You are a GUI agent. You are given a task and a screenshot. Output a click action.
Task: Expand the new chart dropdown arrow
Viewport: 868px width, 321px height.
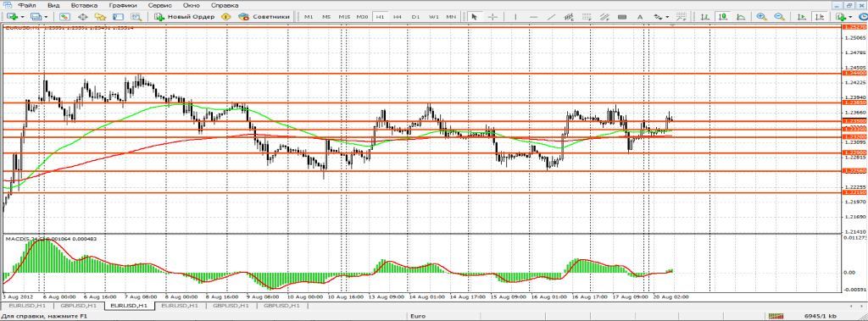pyautogui.click(x=21, y=17)
